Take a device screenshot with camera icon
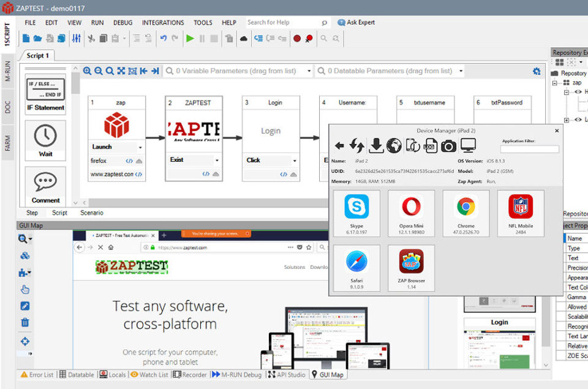This screenshot has height=389, width=588. click(x=449, y=145)
